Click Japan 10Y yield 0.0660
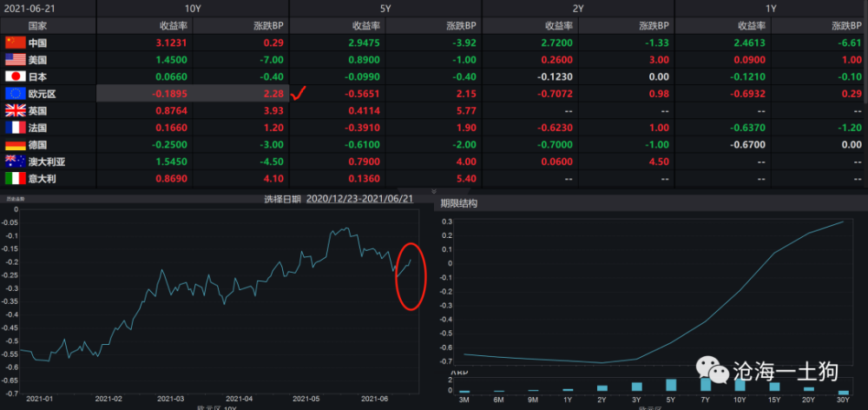Viewport: 868px width, 410px height. click(x=171, y=76)
